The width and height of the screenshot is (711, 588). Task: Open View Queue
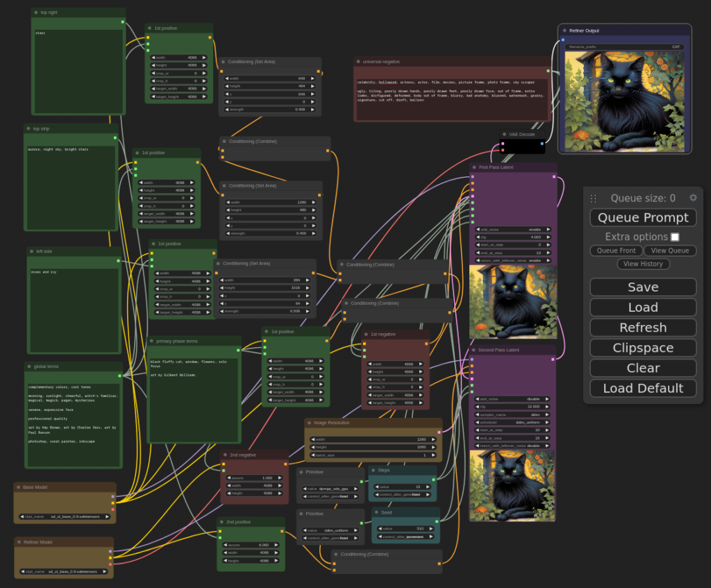click(x=670, y=250)
